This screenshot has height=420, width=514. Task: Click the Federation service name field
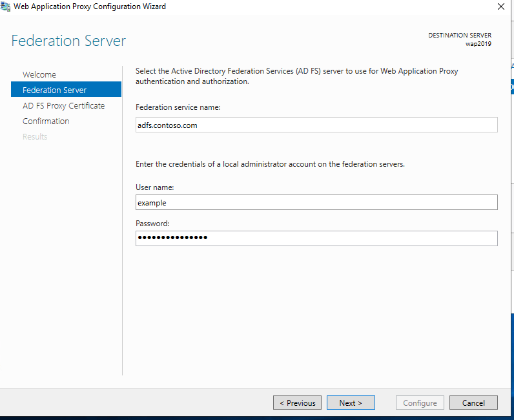click(x=316, y=125)
